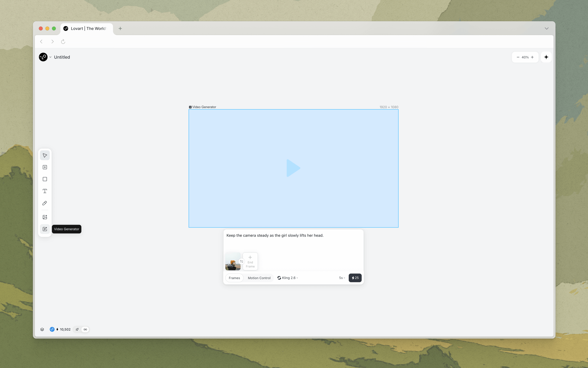Screen dimensions: 588x368
Task: Expand the Kling 2.6 model dropdown
Action: 288,278
